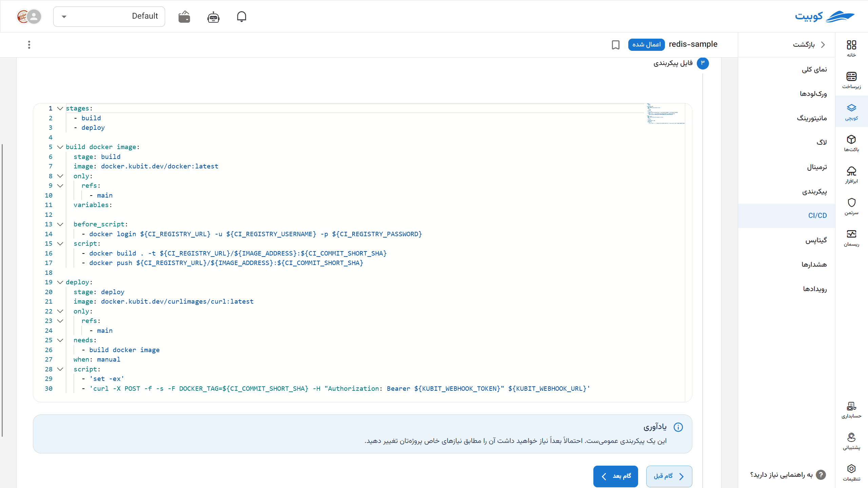Screen dimensions: 868x488
Task: Open سرتمن shield sidebar icon
Action: tap(851, 206)
